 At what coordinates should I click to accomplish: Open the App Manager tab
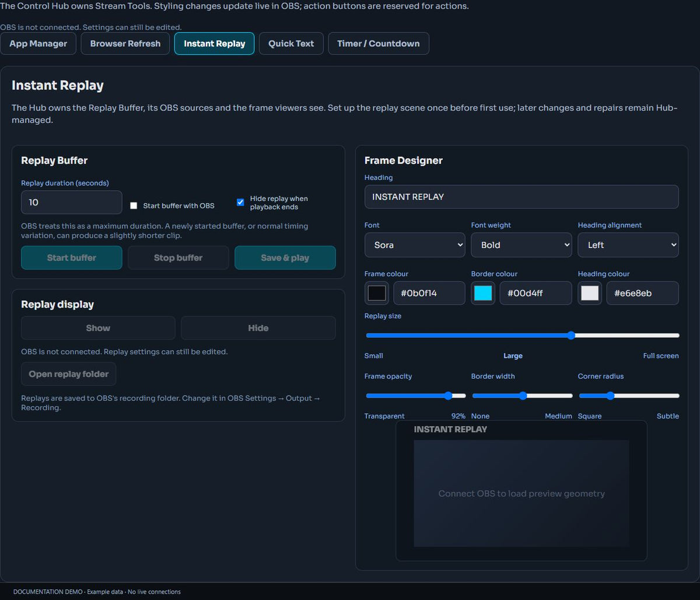coord(38,43)
